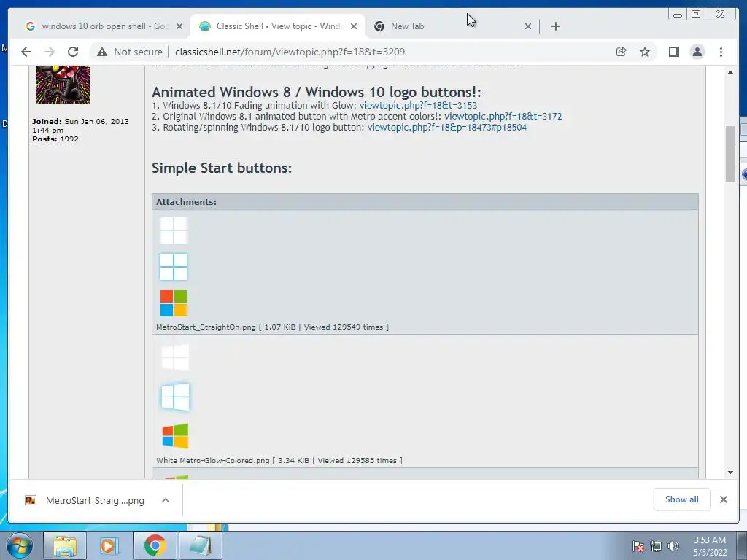
Task: Reload the current page
Action: click(x=73, y=52)
